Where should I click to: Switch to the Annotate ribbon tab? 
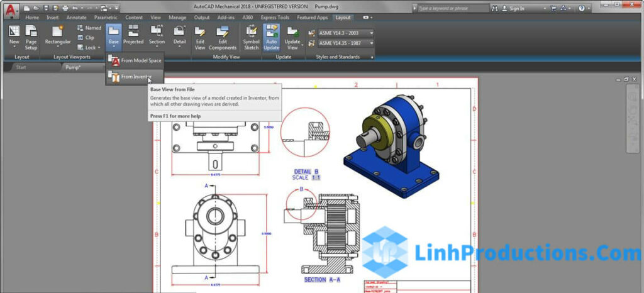[x=76, y=18]
